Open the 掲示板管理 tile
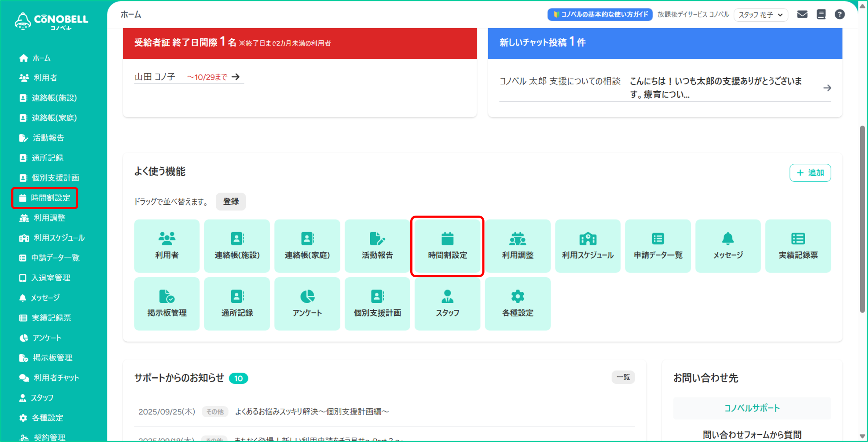This screenshot has height=442, width=868. [167, 304]
